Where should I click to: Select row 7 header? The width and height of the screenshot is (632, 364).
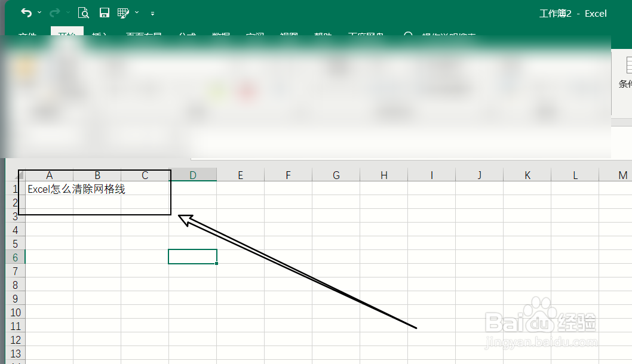(x=16, y=271)
